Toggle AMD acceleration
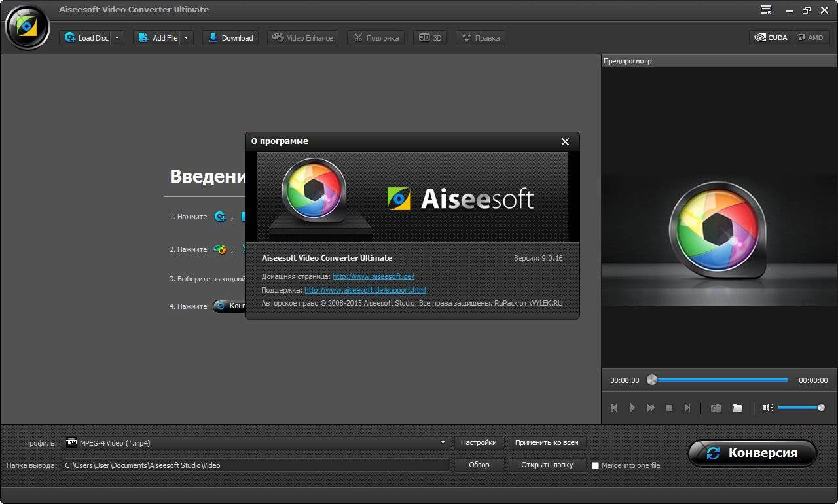This screenshot has width=838, height=504. [811, 38]
